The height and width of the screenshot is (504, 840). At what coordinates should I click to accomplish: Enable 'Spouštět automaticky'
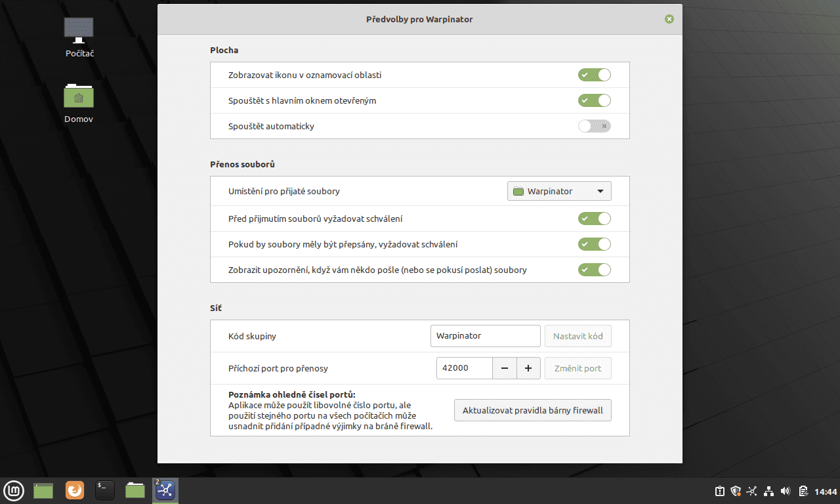[594, 126]
